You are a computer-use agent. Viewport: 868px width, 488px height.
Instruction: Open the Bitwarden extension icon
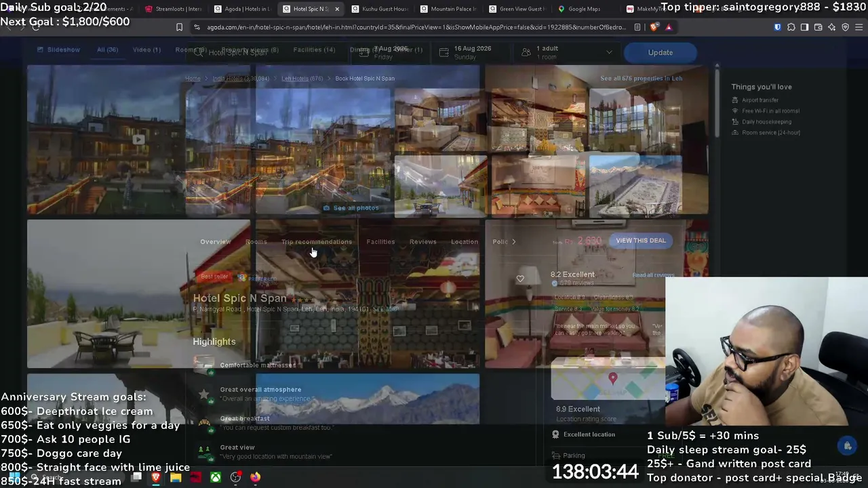coord(777,27)
